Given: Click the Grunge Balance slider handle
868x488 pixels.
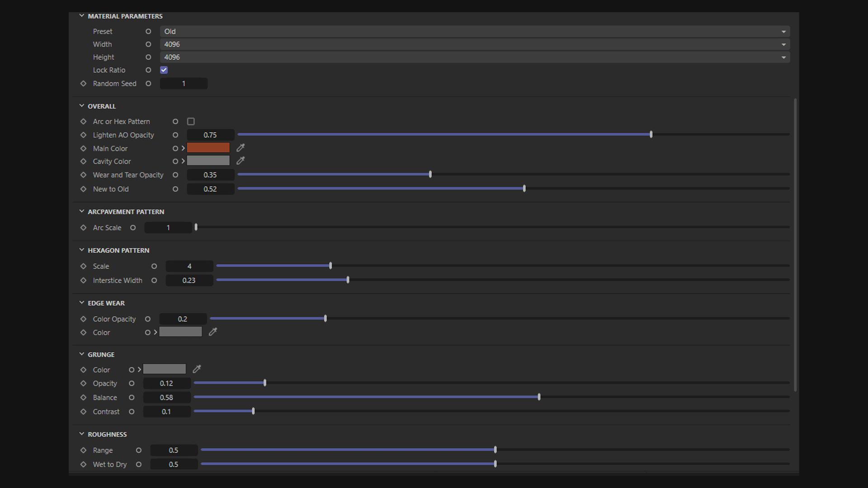Looking at the screenshot, I should [x=539, y=397].
